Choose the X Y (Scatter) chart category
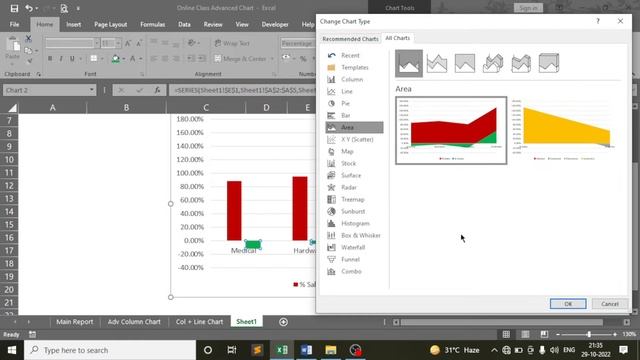Screen dimensions: 640x360 point(354,139)
